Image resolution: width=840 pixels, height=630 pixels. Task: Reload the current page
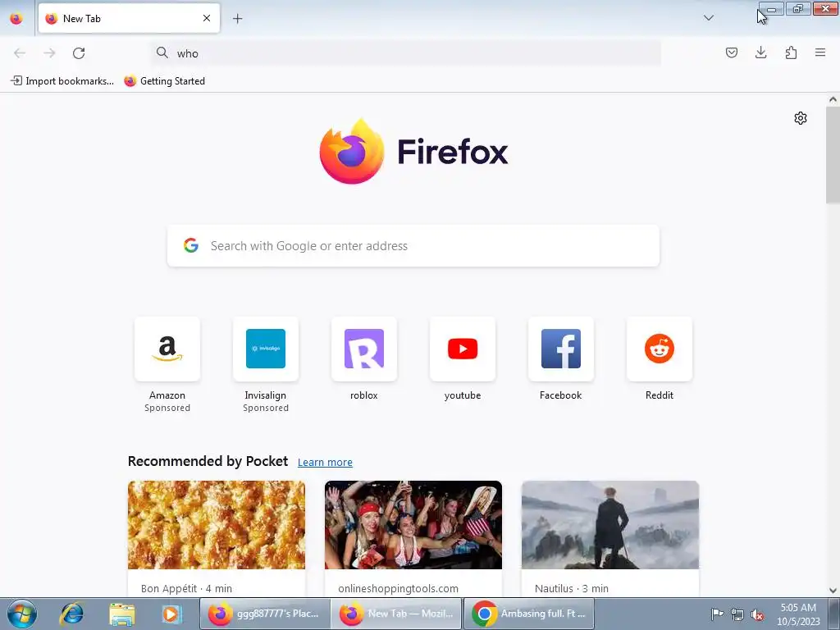(79, 52)
